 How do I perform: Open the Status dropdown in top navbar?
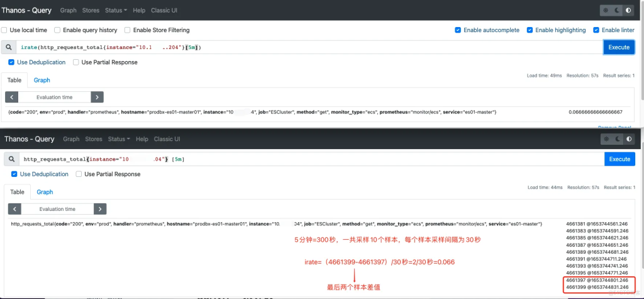pyautogui.click(x=116, y=11)
